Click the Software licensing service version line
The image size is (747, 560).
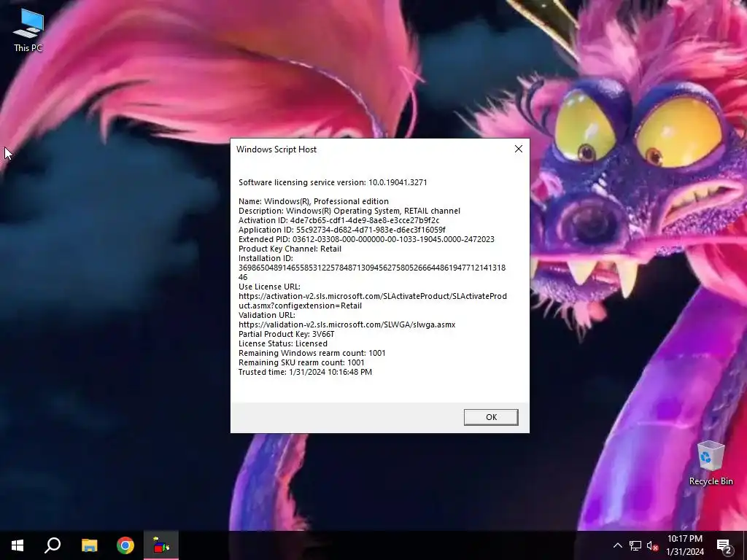(333, 182)
